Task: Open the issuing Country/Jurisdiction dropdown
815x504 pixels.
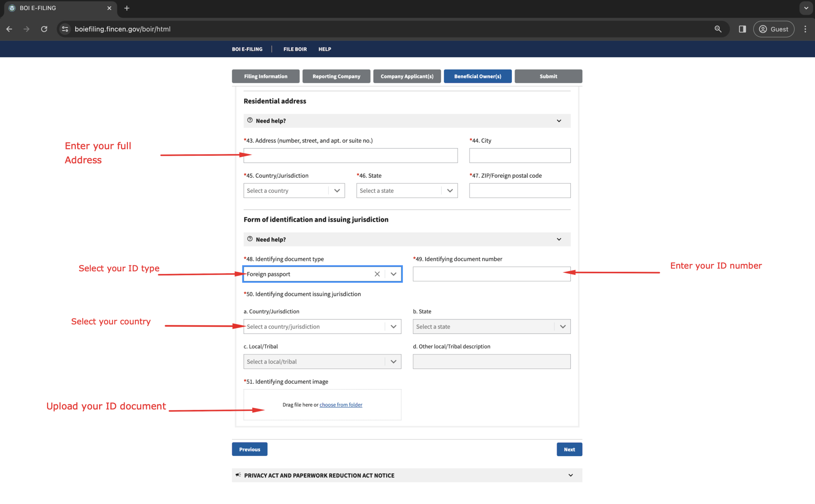Action: [x=322, y=327]
